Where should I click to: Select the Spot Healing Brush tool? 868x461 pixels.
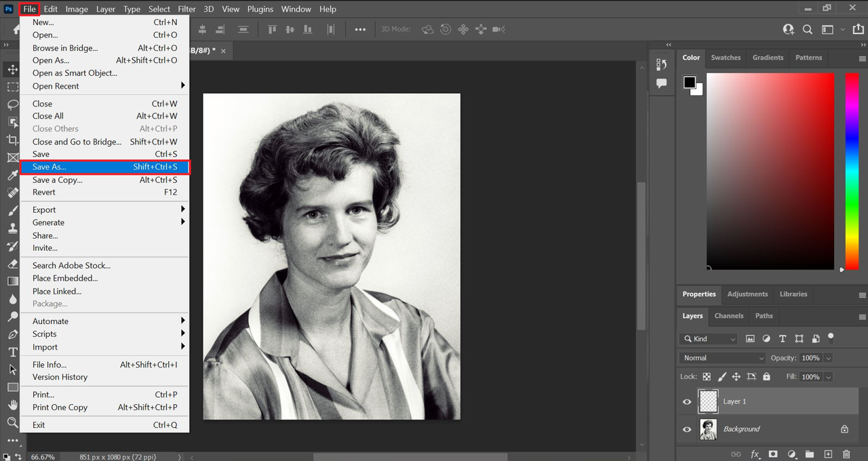13,193
